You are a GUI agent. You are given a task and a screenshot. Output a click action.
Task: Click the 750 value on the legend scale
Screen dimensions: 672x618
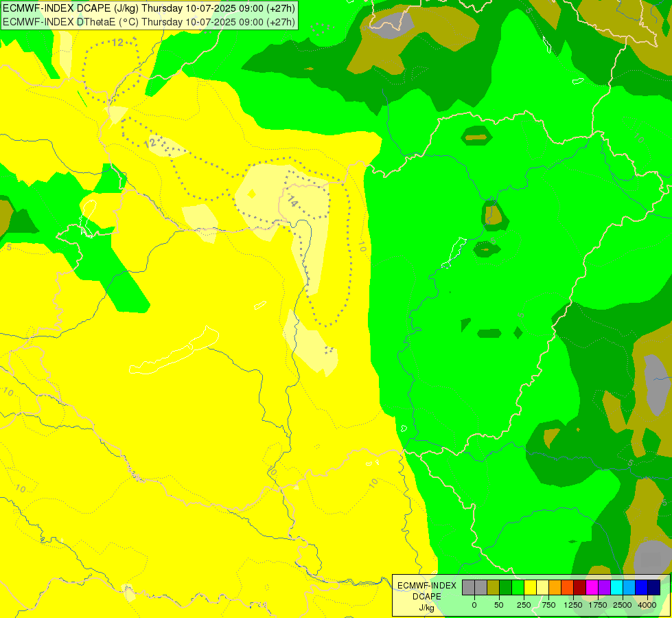click(x=548, y=605)
